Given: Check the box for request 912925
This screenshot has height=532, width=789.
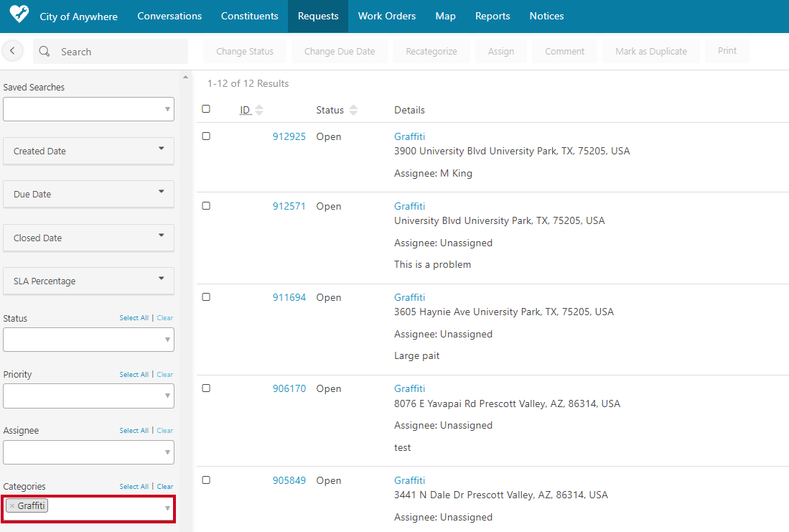Looking at the screenshot, I should (x=206, y=136).
